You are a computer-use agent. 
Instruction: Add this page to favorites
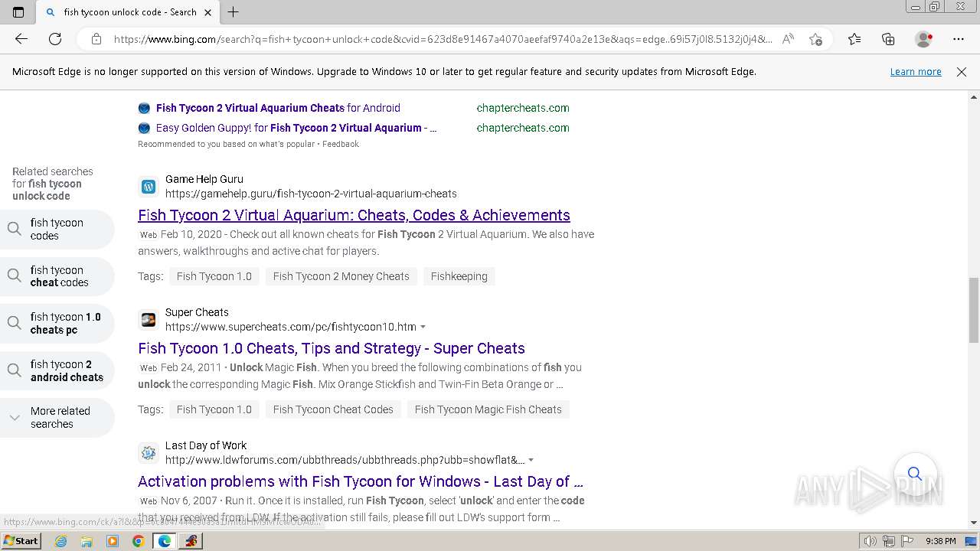[815, 39]
